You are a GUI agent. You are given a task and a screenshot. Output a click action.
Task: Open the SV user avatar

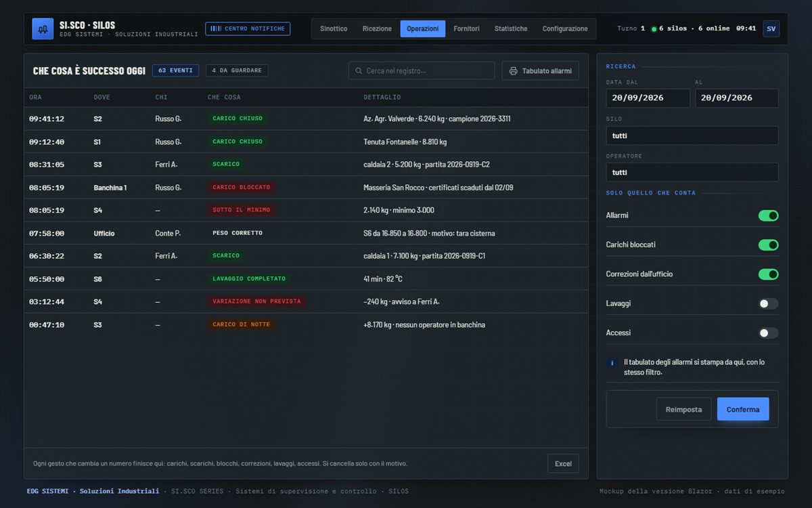(x=771, y=28)
